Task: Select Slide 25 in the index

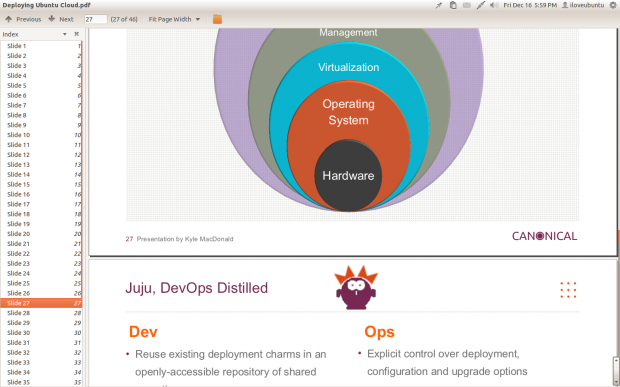Action: (x=41, y=283)
